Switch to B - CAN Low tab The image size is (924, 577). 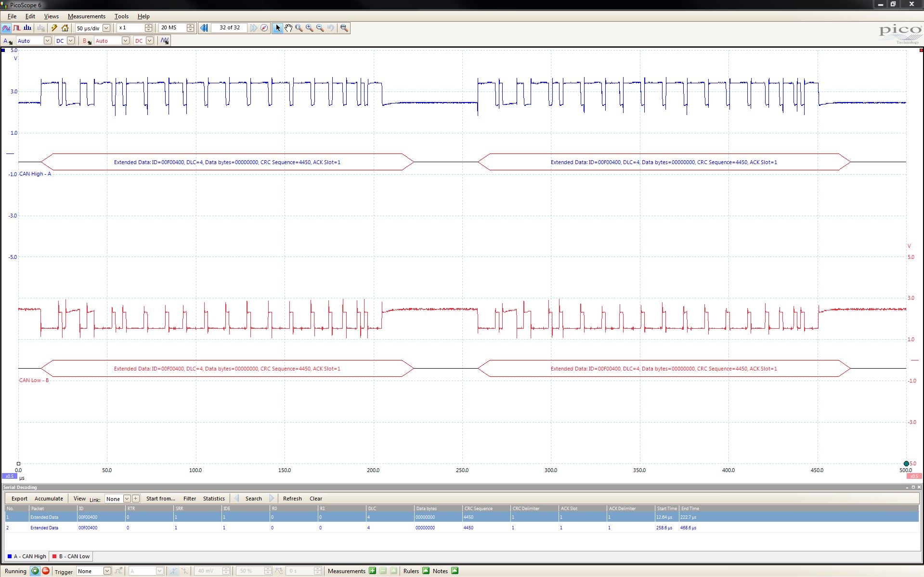[71, 556]
